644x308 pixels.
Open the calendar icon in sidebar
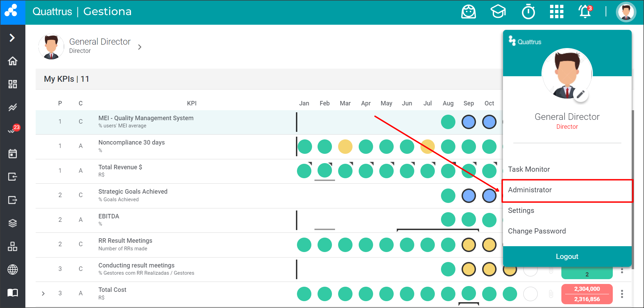tap(13, 153)
